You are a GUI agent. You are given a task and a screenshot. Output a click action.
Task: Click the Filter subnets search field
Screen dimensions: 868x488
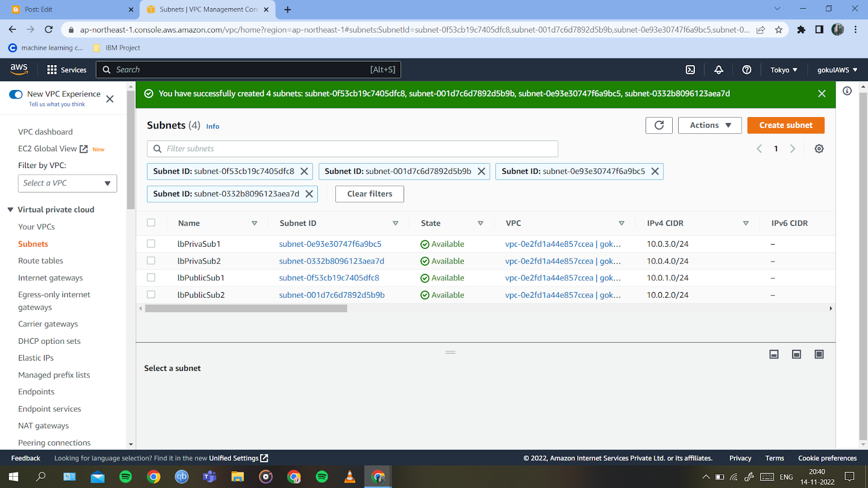pos(353,149)
